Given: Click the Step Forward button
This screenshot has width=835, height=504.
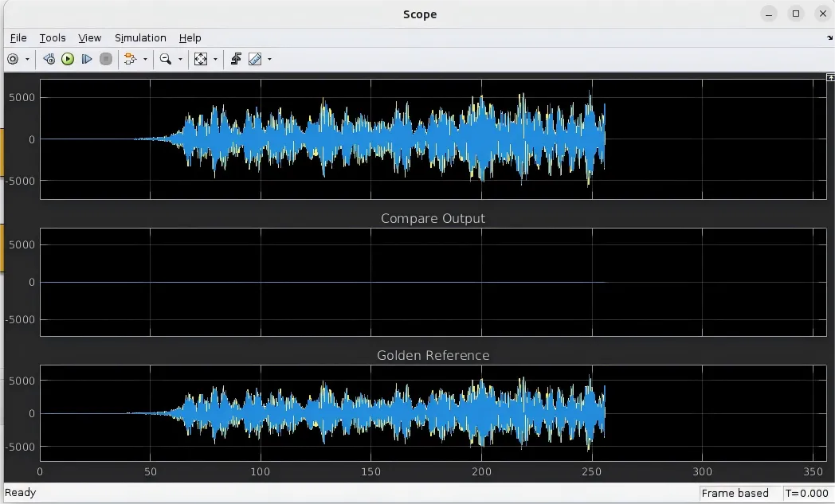Looking at the screenshot, I should click(87, 59).
